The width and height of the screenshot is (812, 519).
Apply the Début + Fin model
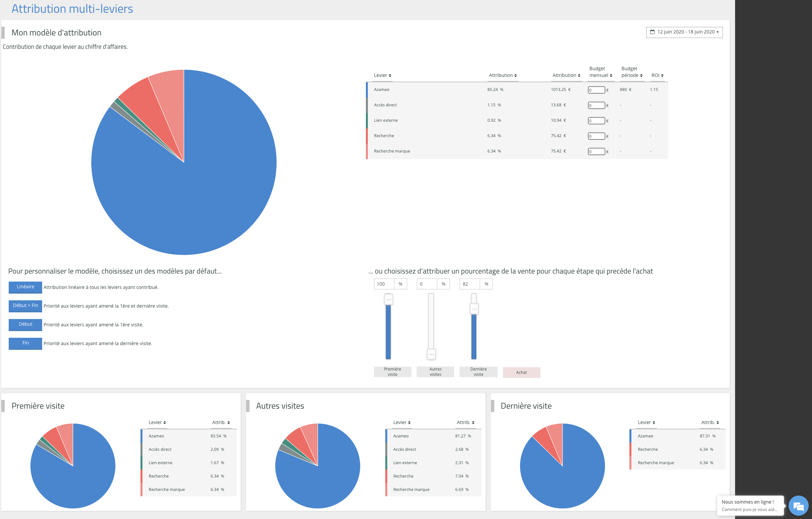coord(25,306)
